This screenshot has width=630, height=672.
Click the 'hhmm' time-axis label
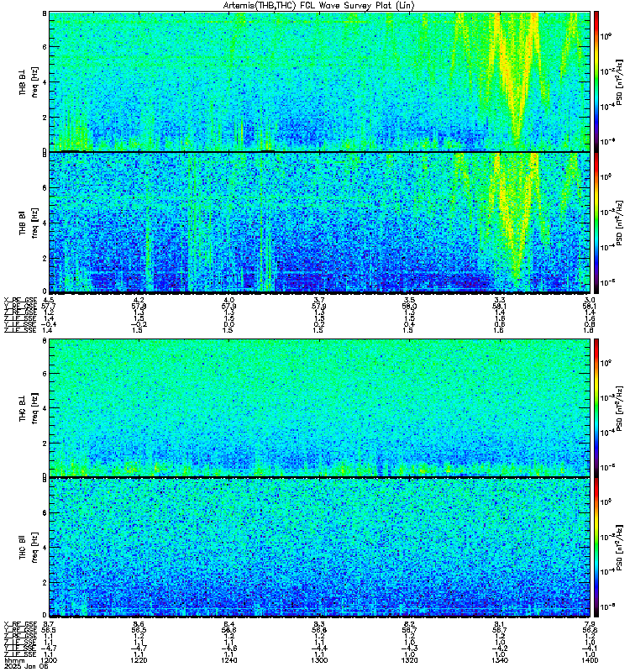13,660
